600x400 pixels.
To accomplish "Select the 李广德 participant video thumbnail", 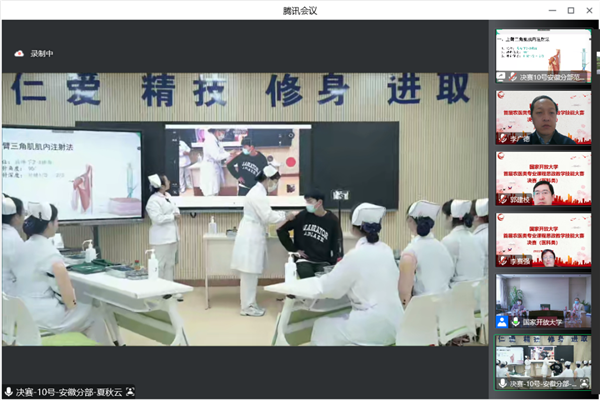I will [543, 115].
